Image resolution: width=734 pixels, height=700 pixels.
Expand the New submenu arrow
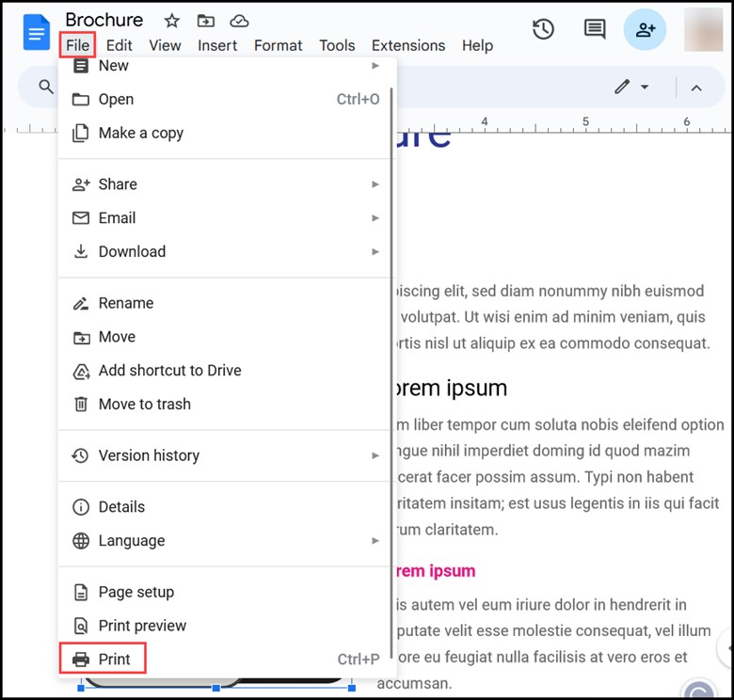click(x=375, y=66)
